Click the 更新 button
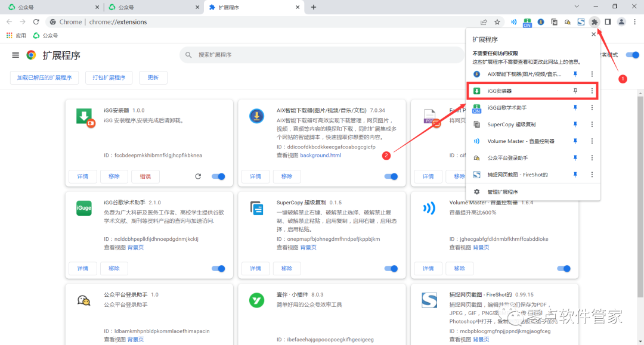 pyautogui.click(x=153, y=77)
